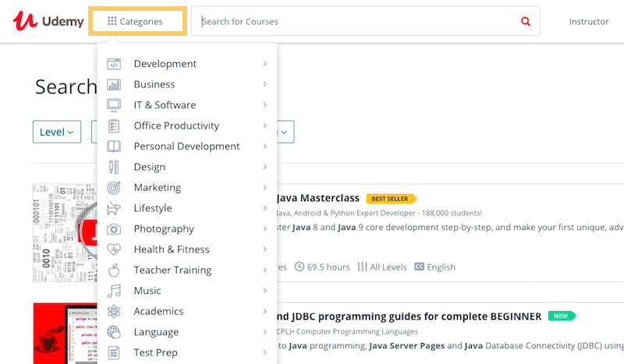This screenshot has width=624, height=364.
Task: Click the red search magnifier icon
Action: click(526, 22)
